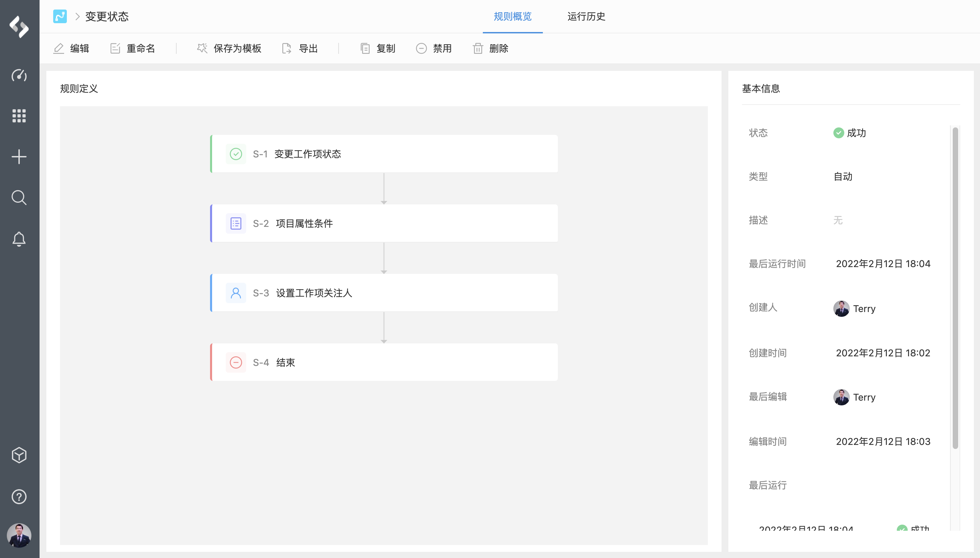Open notifications bell in sidebar
Image resolution: width=980 pixels, height=558 pixels.
(19, 239)
